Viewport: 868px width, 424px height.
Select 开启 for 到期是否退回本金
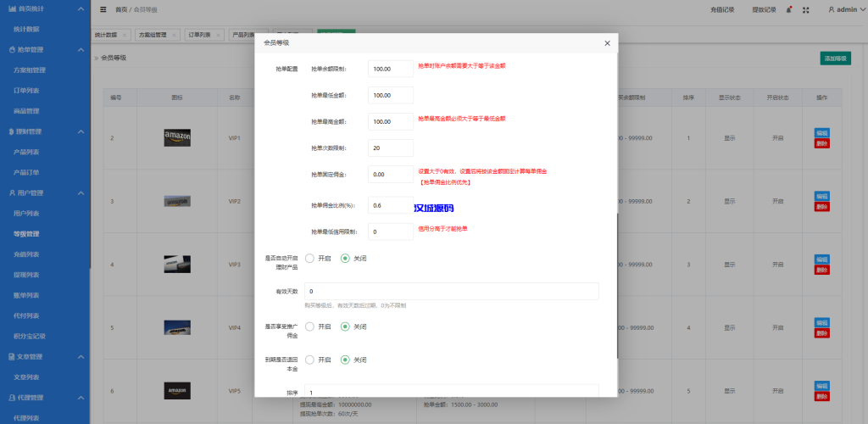(x=309, y=360)
